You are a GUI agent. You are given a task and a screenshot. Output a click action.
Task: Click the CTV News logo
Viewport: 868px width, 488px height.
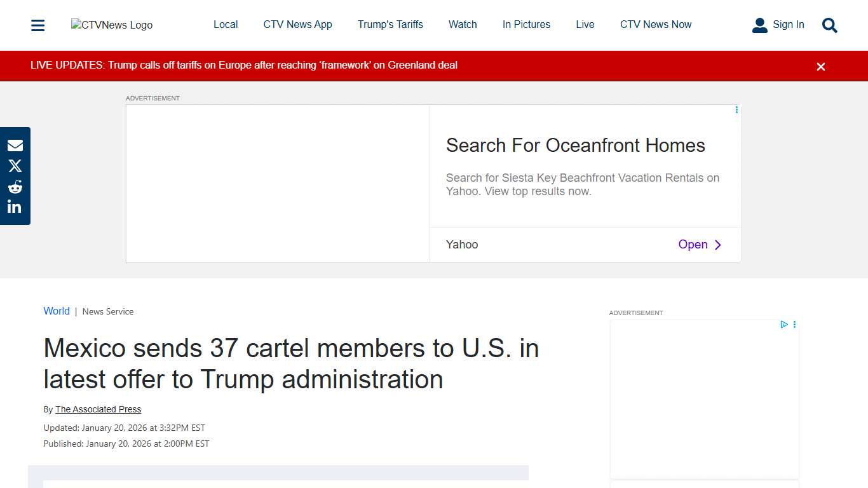[111, 25]
